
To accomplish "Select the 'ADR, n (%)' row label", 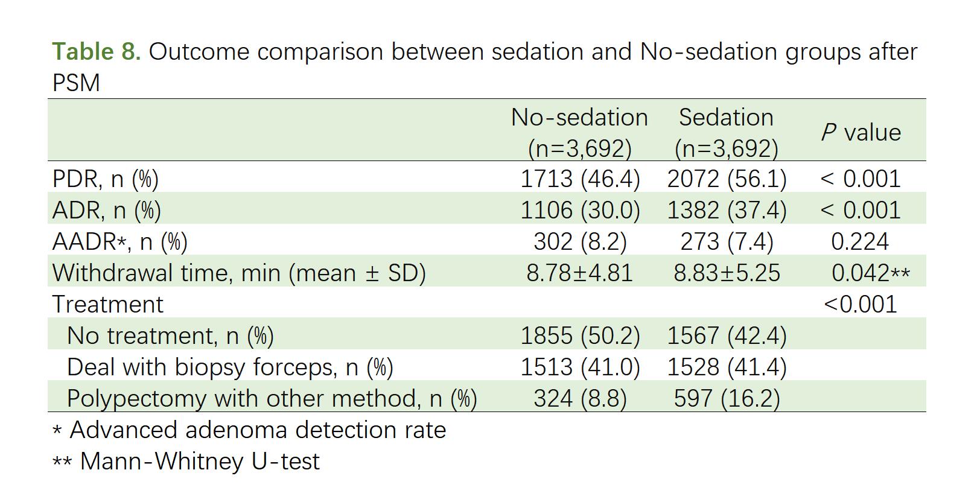I will tap(107, 211).
